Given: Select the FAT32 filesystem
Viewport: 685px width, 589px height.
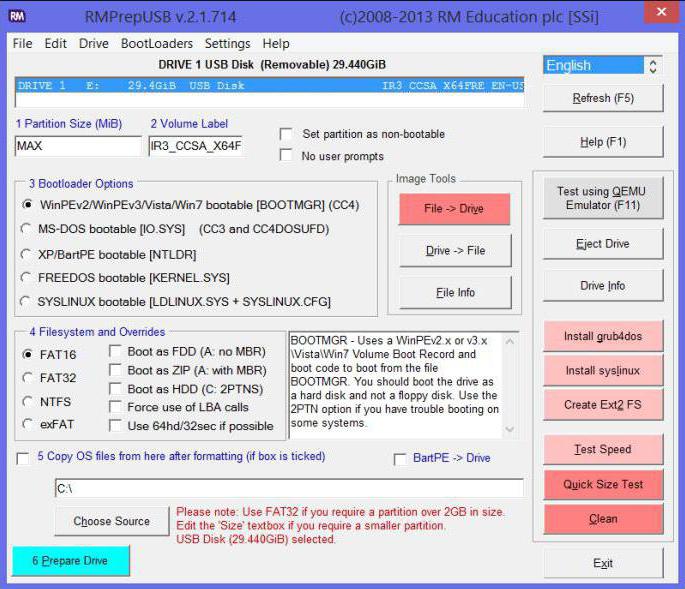Looking at the screenshot, I should [x=28, y=378].
